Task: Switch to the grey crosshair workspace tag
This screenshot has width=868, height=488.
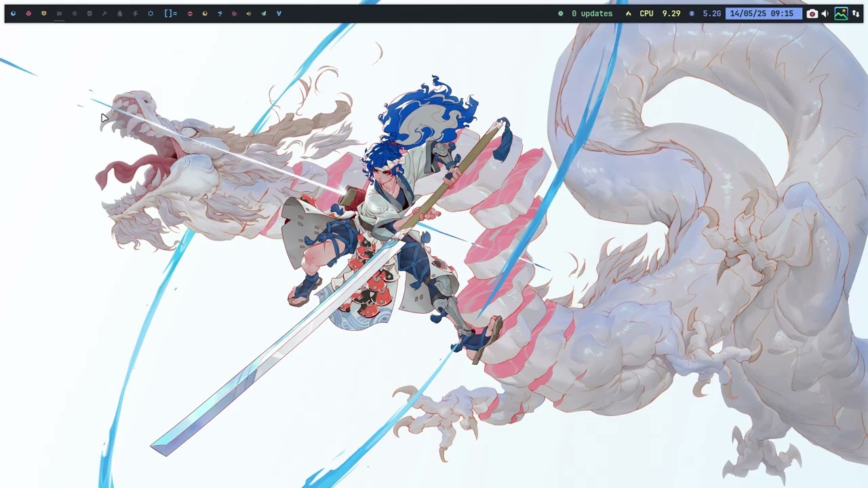Action: coord(74,14)
